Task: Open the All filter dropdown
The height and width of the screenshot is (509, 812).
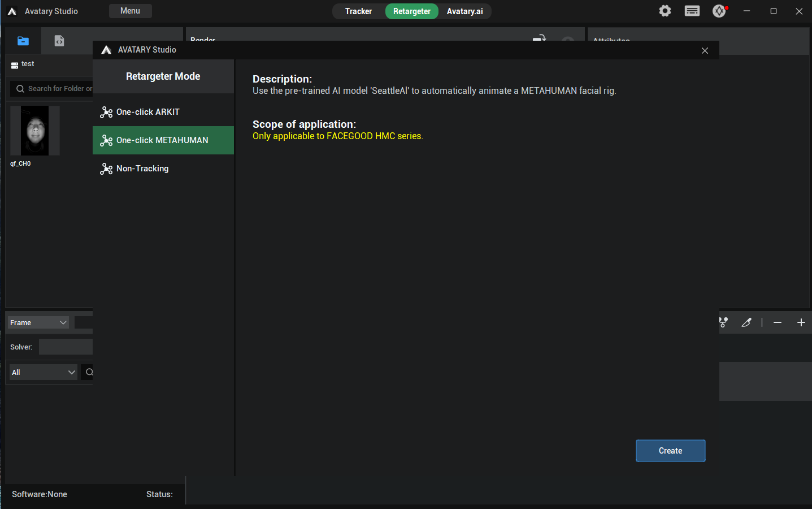Action: point(43,372)
